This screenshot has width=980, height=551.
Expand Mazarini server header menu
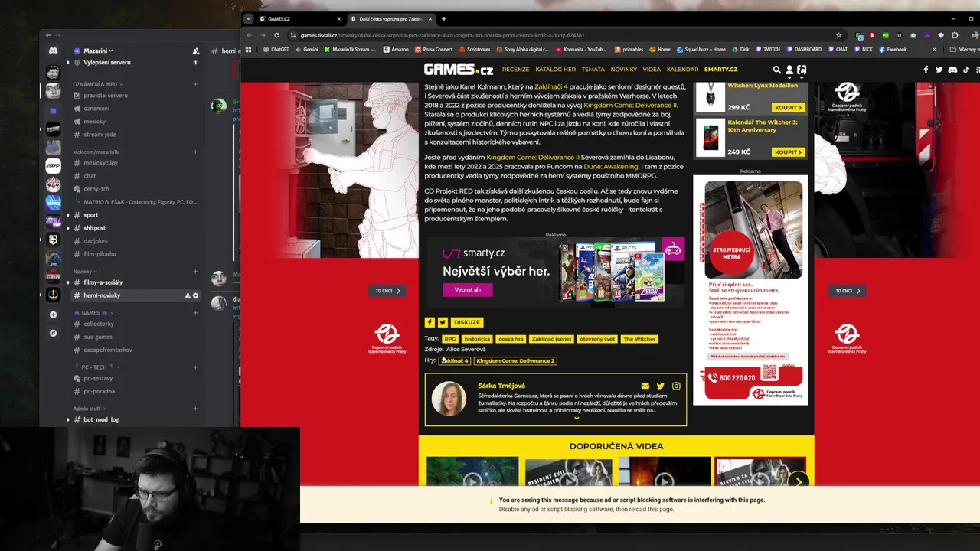point(98,51)
